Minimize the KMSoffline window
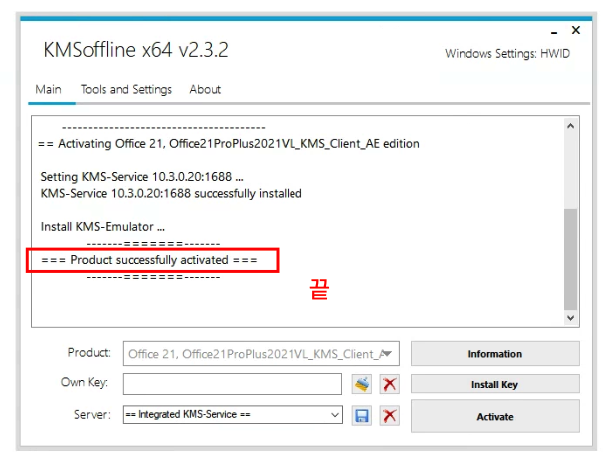 click(x=554, y=31)
